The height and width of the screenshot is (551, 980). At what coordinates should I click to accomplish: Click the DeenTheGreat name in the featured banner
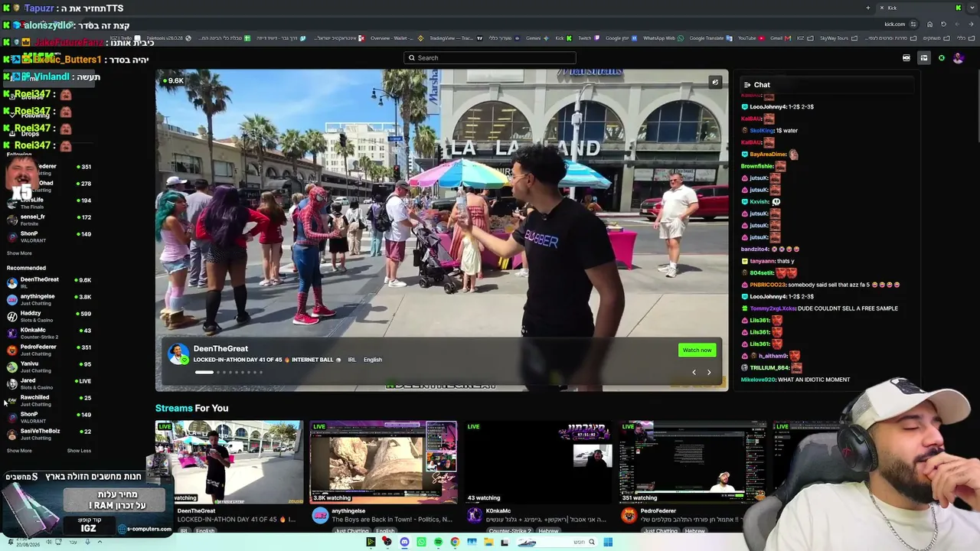tap(220, 349)
